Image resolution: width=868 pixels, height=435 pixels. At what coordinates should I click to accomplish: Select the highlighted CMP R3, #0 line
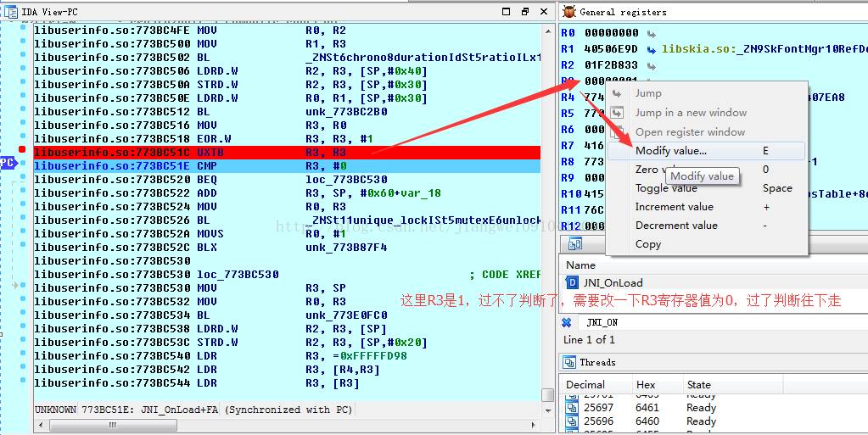click(x=287, y=166)
